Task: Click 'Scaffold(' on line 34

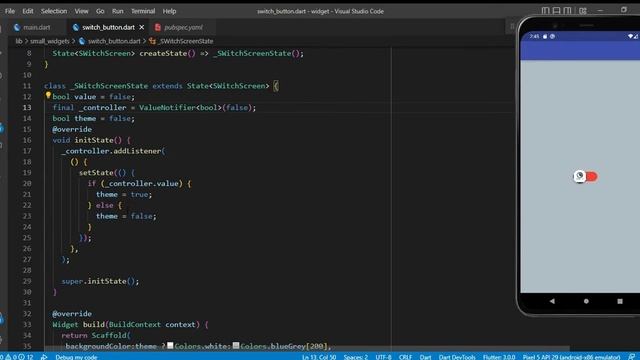Action: 111,335
